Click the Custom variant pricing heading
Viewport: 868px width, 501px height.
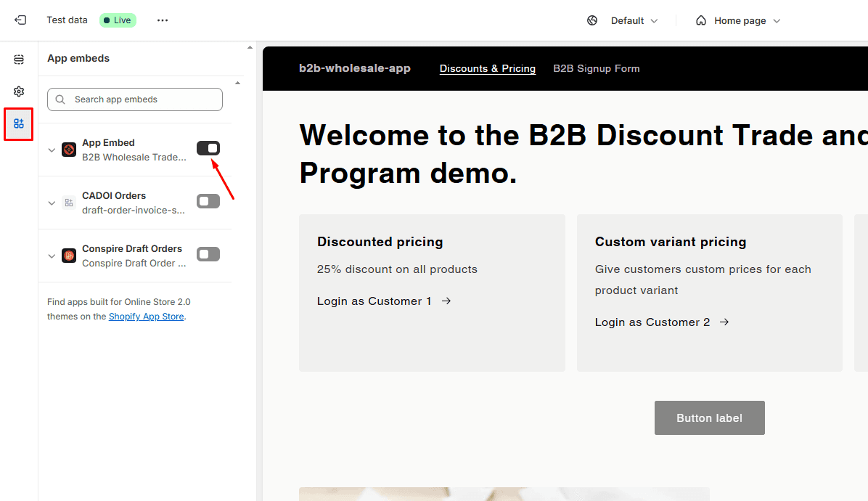coord(671,242)
